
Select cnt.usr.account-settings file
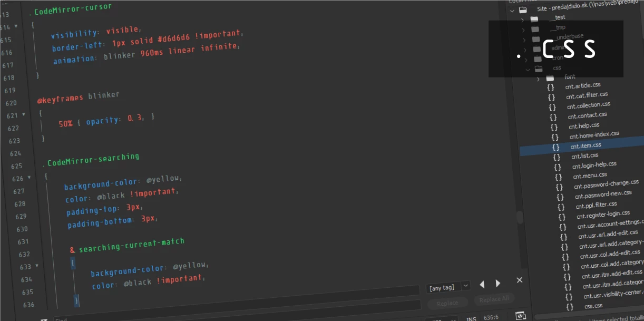(610, 224)
